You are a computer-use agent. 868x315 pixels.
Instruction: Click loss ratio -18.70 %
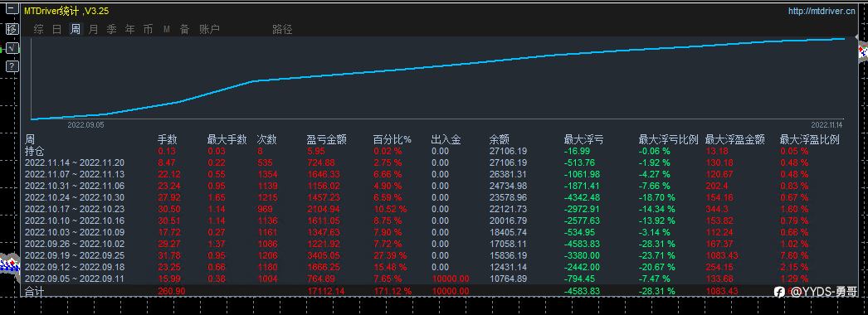tap(657, 197)
